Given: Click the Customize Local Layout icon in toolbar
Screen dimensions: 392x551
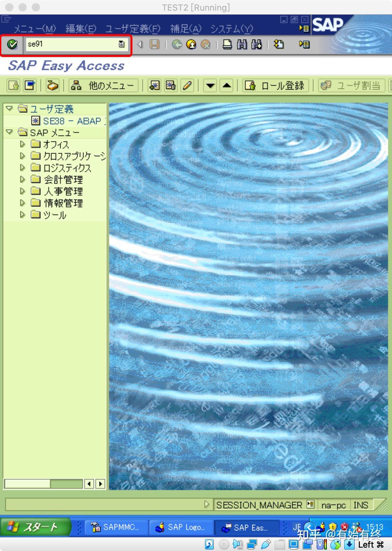Looking at the screenshot, I should tap(304, 44).
